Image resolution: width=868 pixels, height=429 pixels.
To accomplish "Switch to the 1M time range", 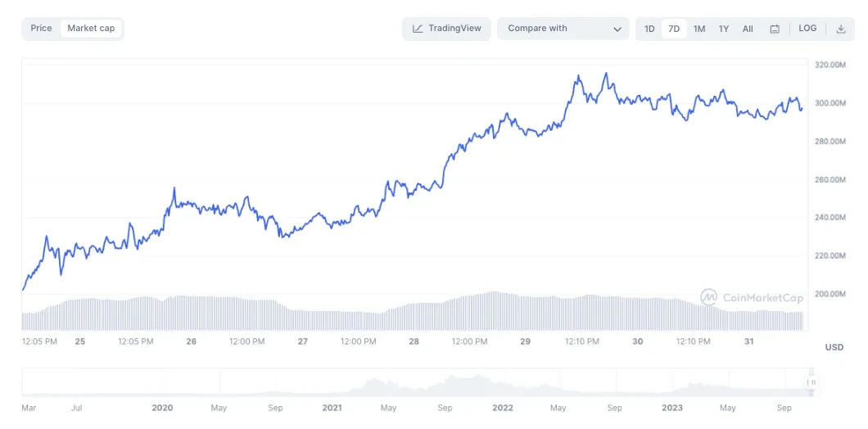I will (699, 29).
